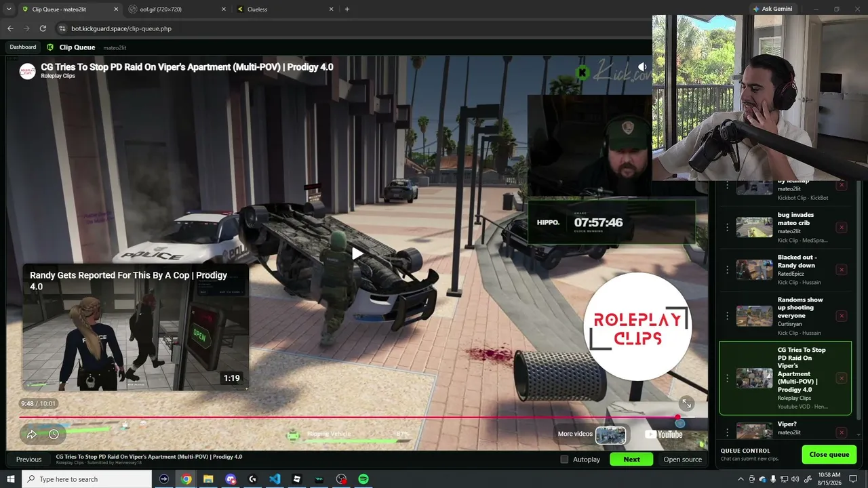Select the 'bug invades mateo crib' thumbnail
This screenshot has width=868, height=488.
pyautogui.click(x=754, y=228)
